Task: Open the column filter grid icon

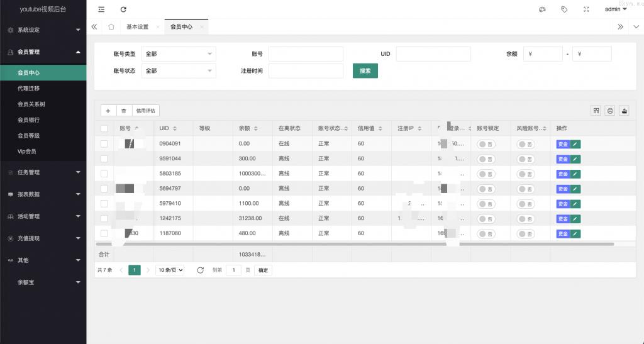Action: click(596, 111)
